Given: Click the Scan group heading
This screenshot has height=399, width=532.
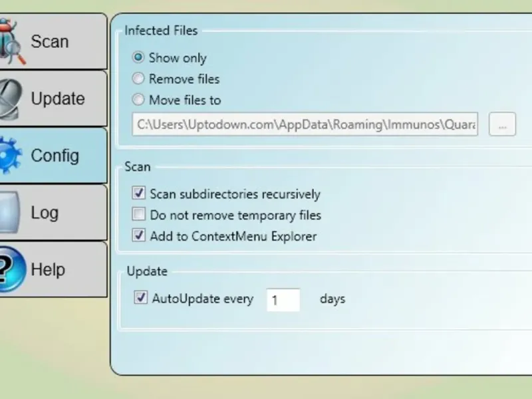Looking at the screenshot, I should tap(138, 167).
